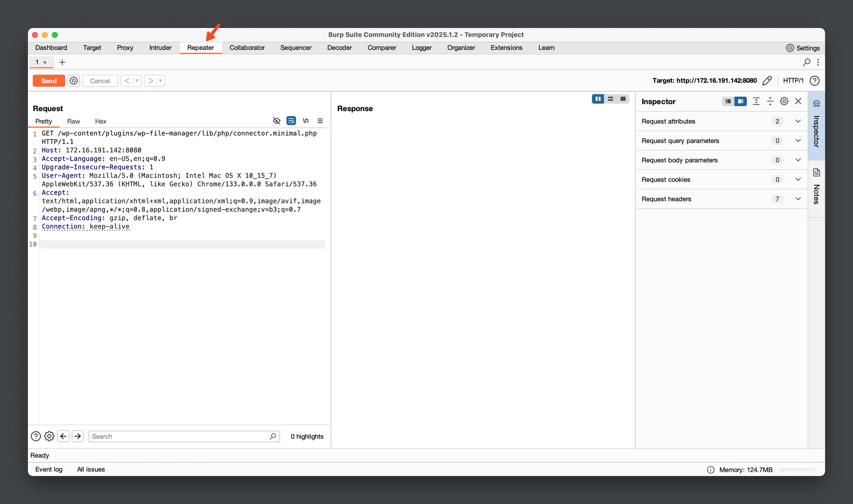Screen dimensions: 853x504
Task: Toggle non-printable characters display (\n)
Action: [306, 121]
